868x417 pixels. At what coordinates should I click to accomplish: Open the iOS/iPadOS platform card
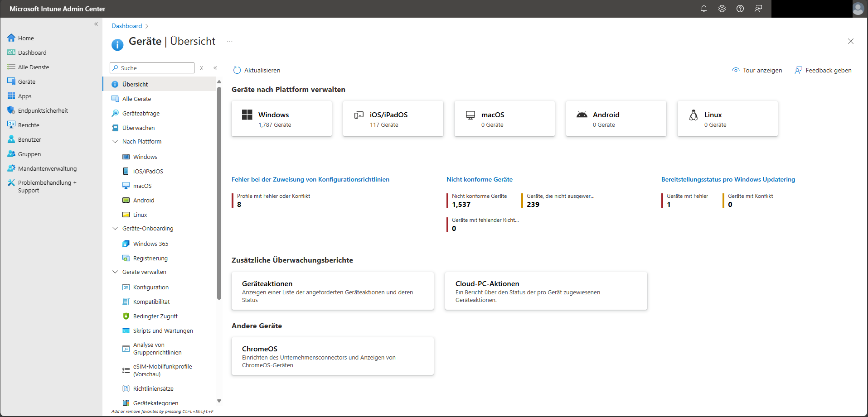pos(393,119)
